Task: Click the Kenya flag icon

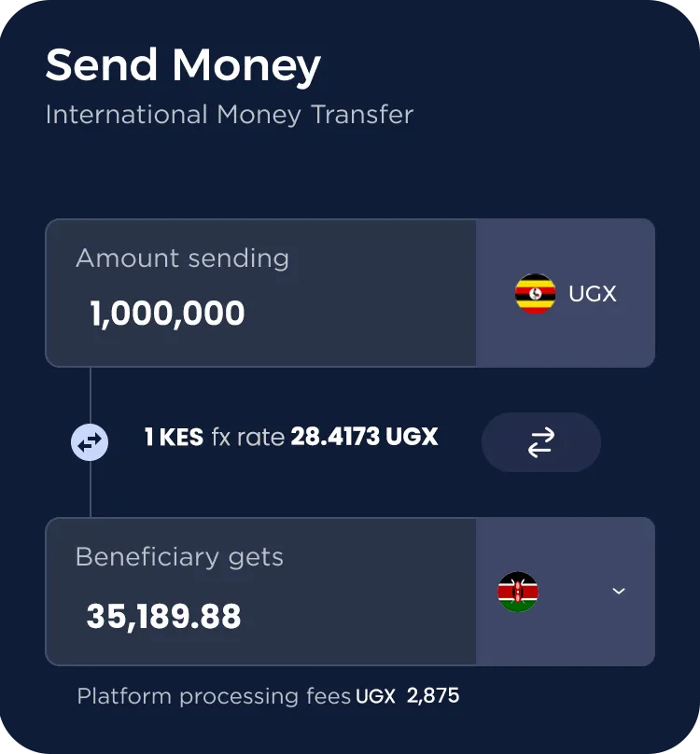Action: 518,592
